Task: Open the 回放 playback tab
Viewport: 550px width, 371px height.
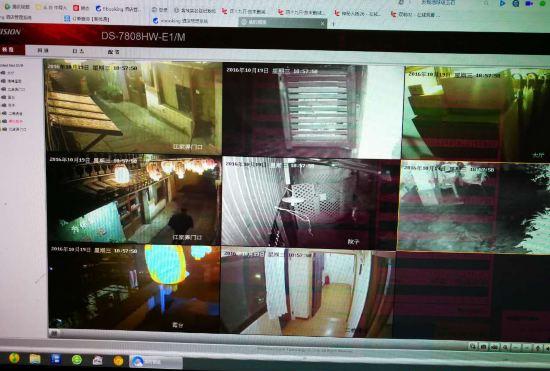Action: click(43, 51)
